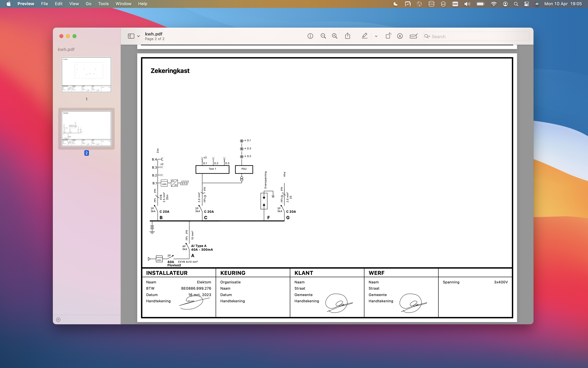Click the kwh.pdf window title
588x368 pixels.
[x=154, y=34]
